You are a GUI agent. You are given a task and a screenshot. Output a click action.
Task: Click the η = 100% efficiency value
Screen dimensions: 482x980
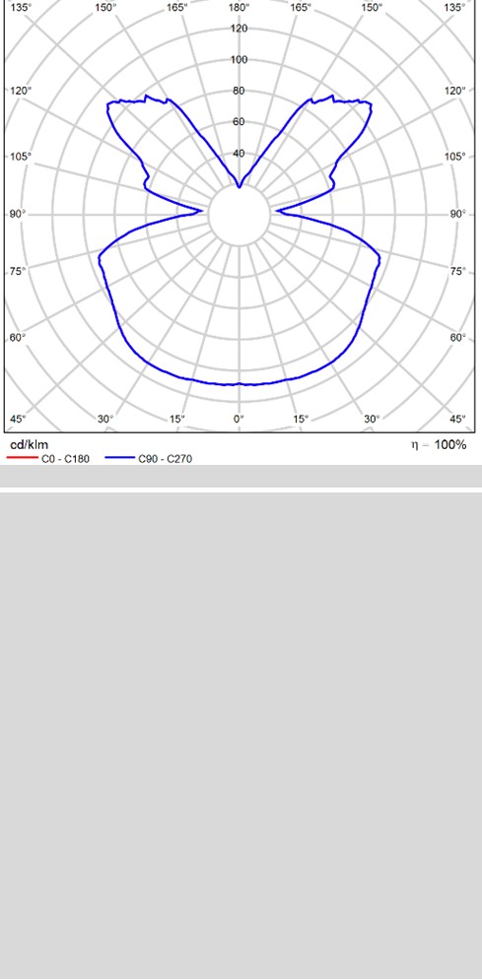tap(439, 445)
